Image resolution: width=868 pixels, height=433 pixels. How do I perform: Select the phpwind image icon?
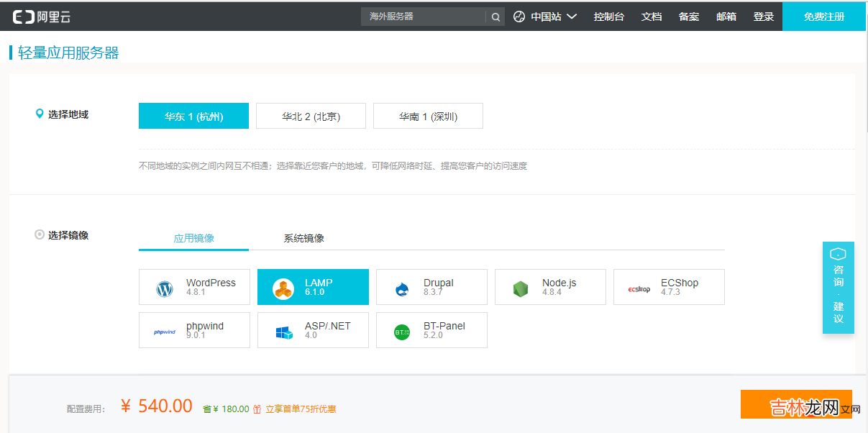point(165,332)
